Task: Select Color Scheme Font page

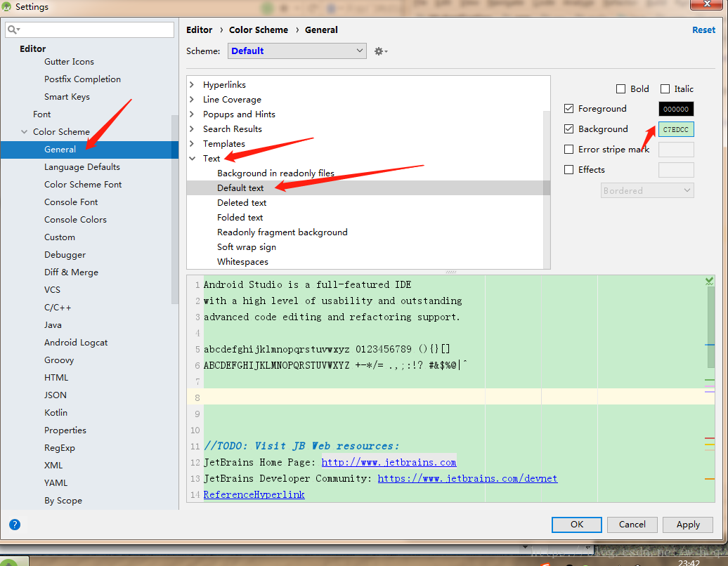Action: pos(83,185)
